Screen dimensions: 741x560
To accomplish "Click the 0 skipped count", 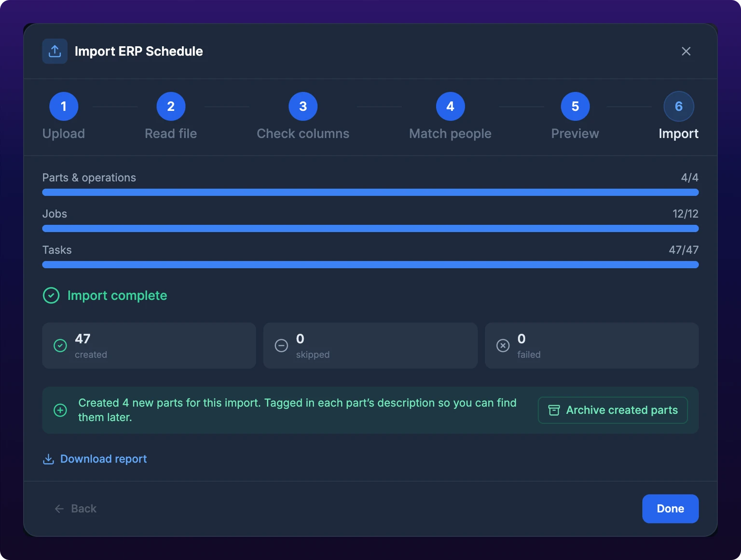I will 300,339.
